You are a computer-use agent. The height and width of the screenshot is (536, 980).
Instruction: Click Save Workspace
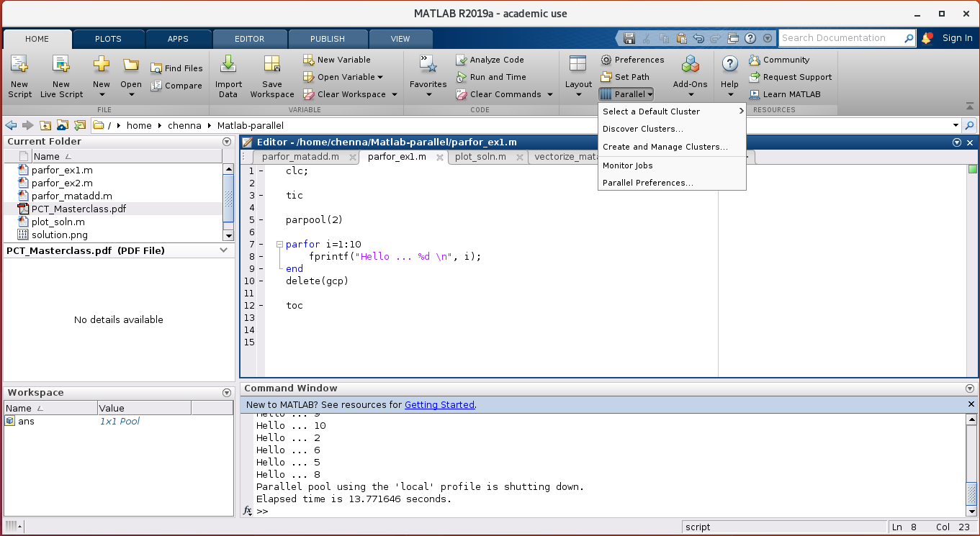pos(272,76)
